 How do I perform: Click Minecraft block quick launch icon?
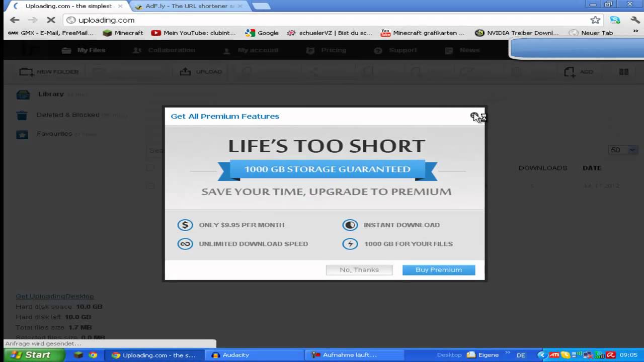tap(78, 355)
